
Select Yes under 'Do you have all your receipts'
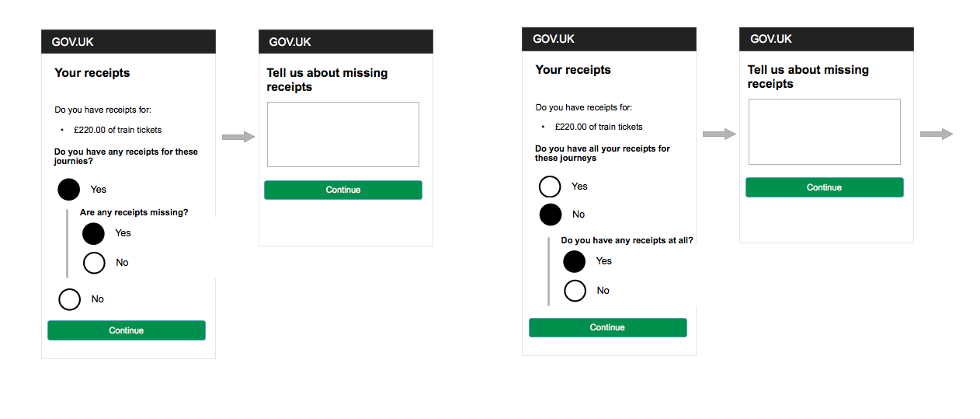(550, 187)
